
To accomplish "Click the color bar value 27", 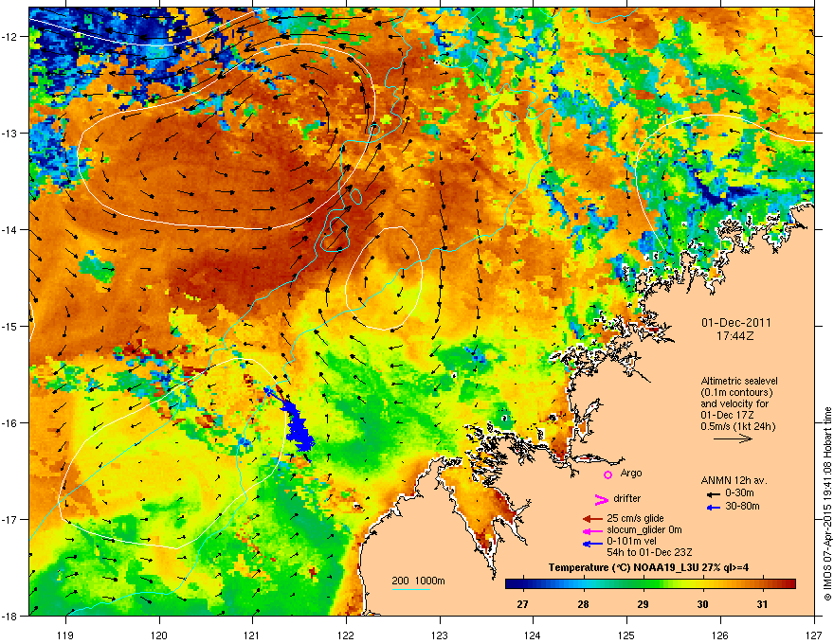I will coord(522,604).
